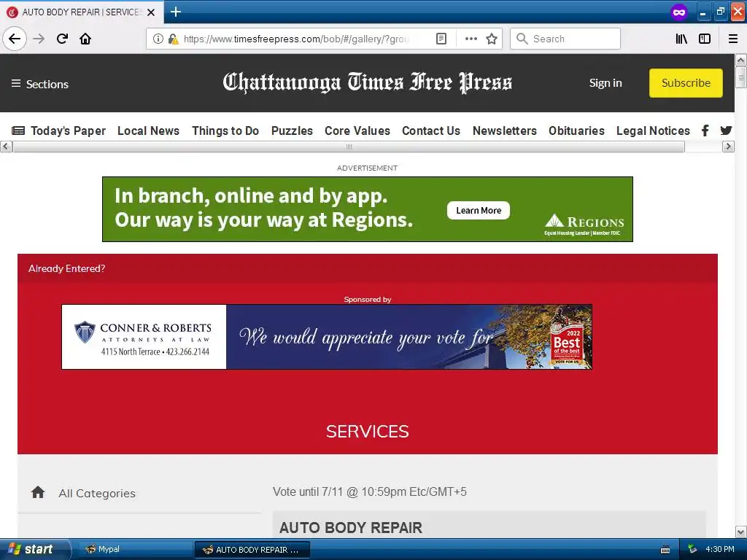Open Puzzles section
The width and height of the screenshot is (747, 560).
point(292,131)
